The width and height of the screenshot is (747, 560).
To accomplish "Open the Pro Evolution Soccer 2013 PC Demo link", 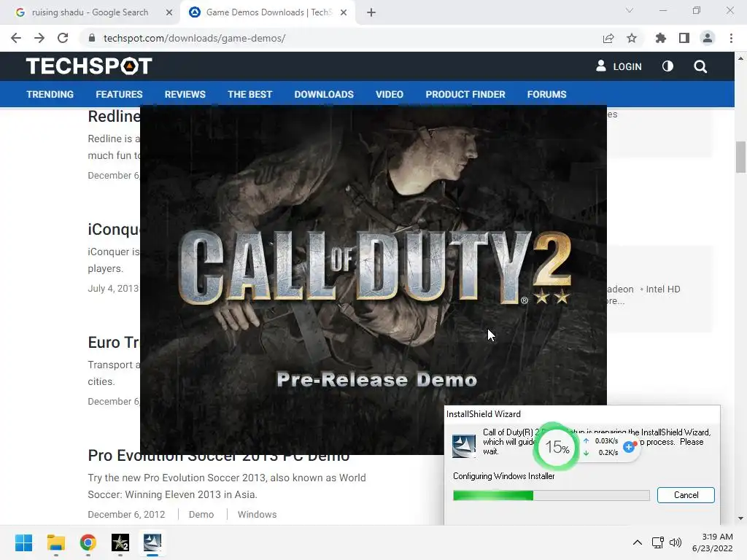I will coord(218,456).
